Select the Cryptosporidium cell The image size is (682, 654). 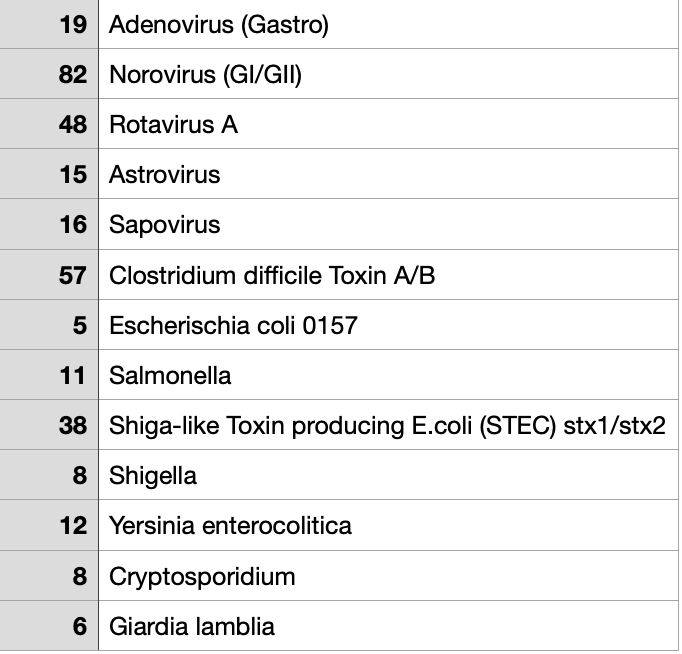point(388,576)
